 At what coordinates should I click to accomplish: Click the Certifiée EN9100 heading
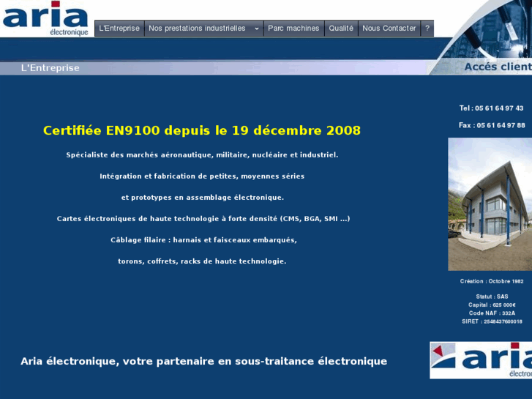click(x=202, y=130)
